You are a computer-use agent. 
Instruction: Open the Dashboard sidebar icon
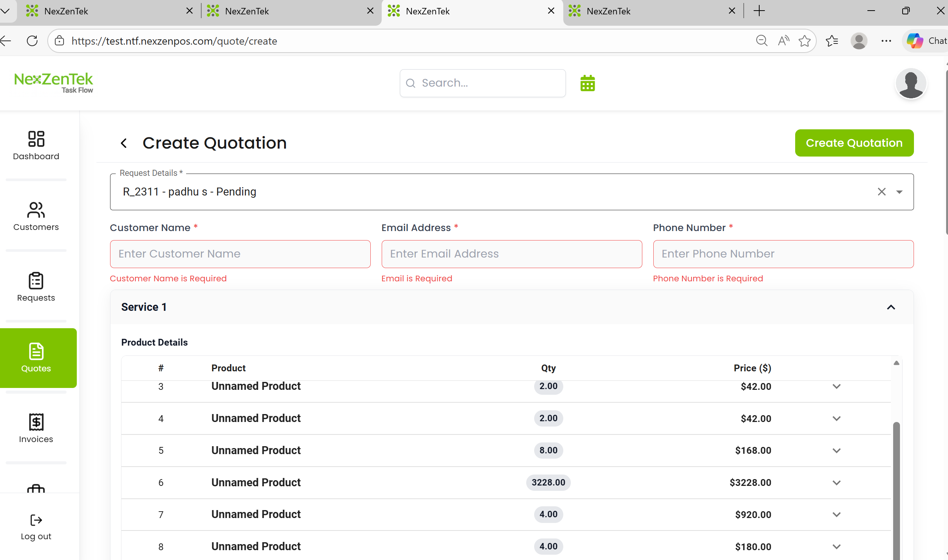(36, 139)
